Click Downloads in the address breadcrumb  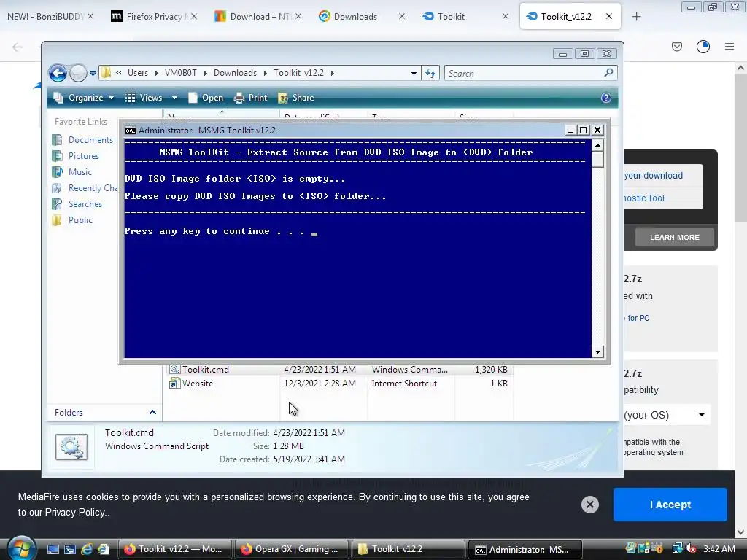coord(235,73)
